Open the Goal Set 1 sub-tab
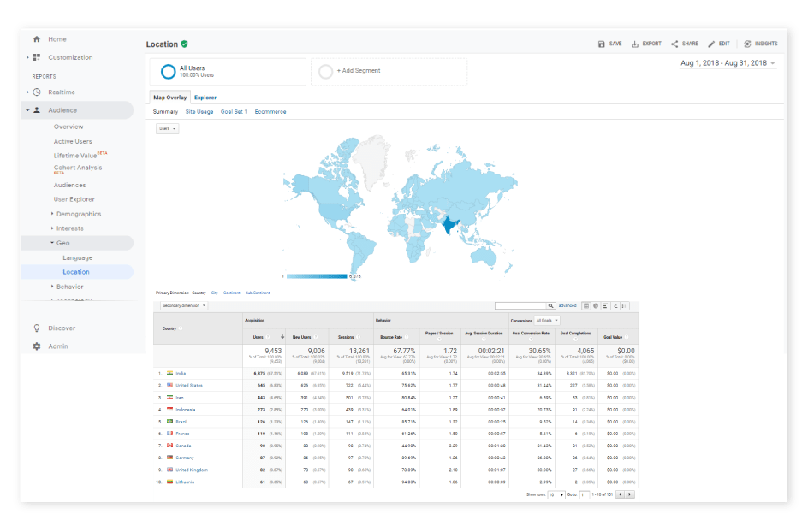The height and width of the screenshot is (532, 808). [x=234, y=112]
